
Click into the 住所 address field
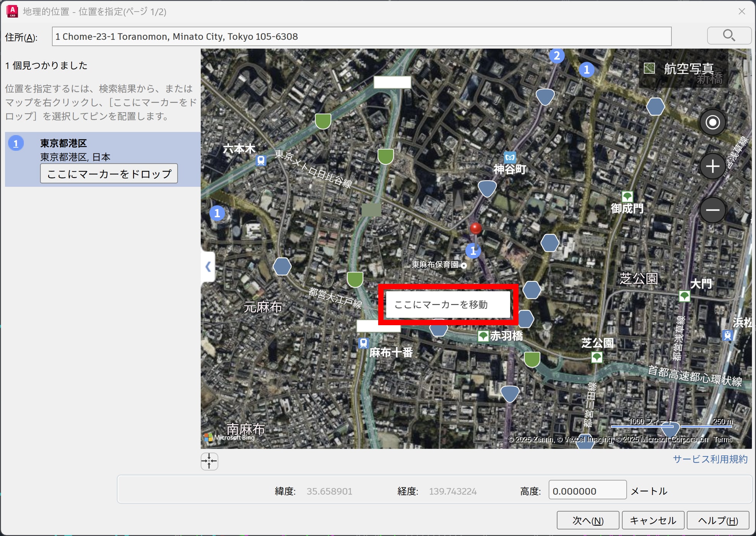click(361, 36)
